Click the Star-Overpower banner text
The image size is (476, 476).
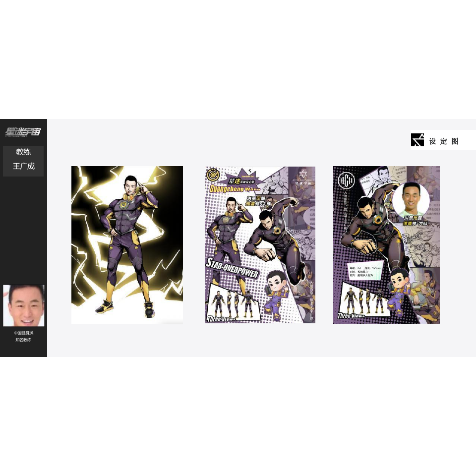point(232,268)
